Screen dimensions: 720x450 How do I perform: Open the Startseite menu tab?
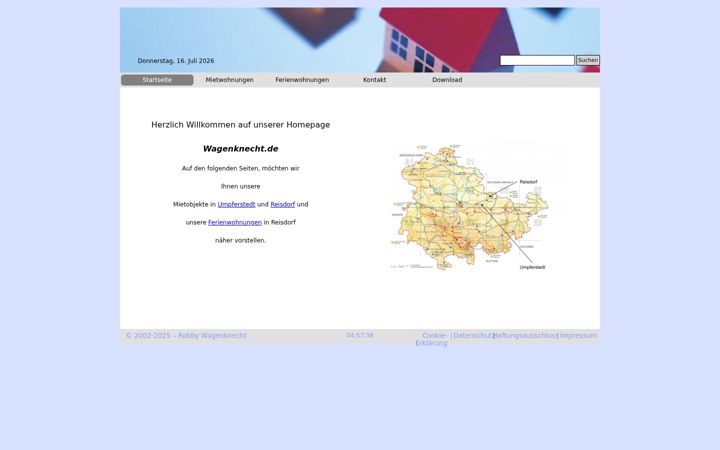pos(157,80)
